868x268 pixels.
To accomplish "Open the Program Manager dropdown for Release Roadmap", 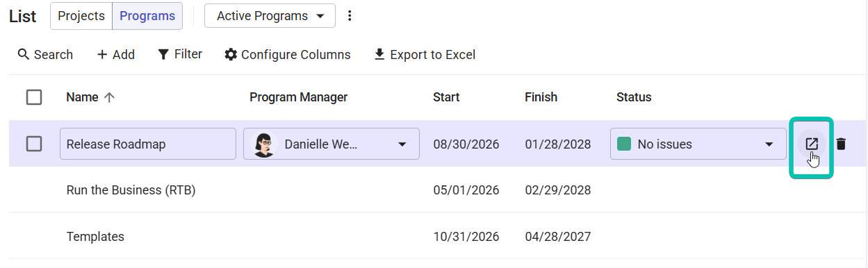I will tap(402, 144).
